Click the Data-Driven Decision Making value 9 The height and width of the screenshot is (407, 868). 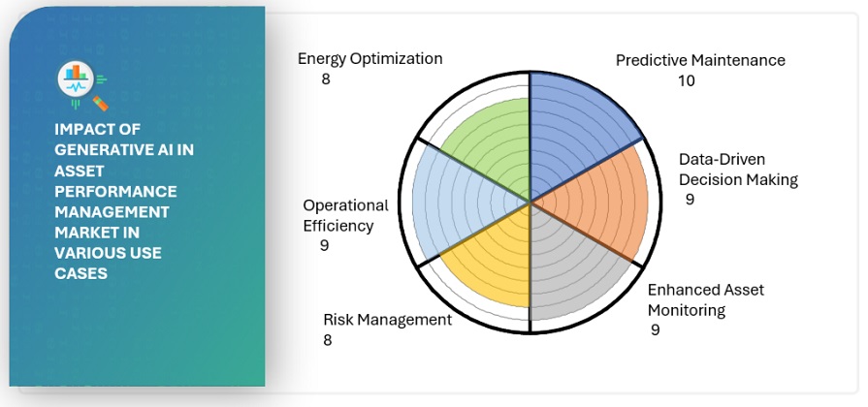(x=689, y=200)
